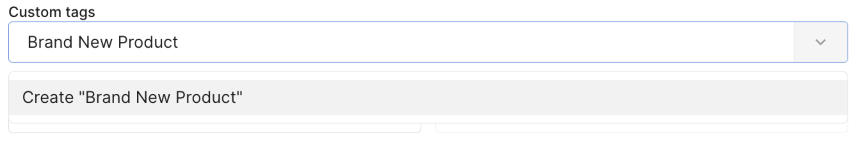The width and height of the screenshot is (868, 145).
Task: Click the word Brand in the tags input
Action: [50, 42]
